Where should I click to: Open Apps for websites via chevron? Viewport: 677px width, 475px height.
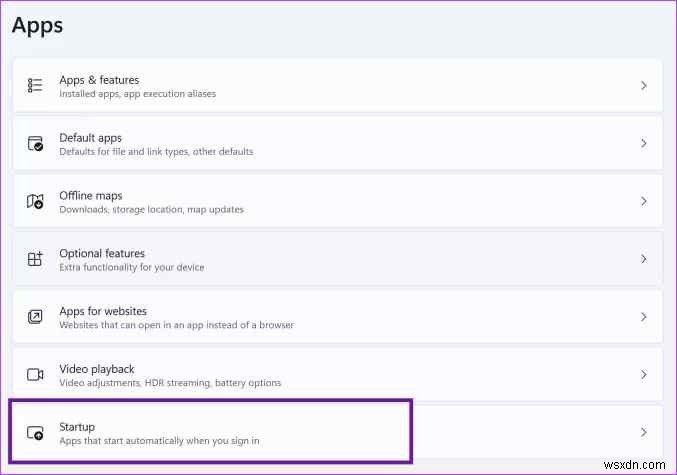644,317
